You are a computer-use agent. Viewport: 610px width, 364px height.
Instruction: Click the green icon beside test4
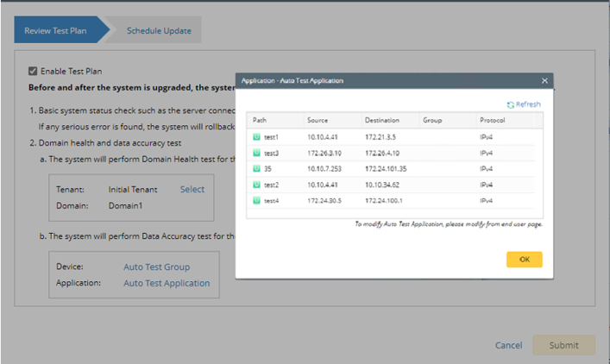pyautogui.click(x=256, y=201)
